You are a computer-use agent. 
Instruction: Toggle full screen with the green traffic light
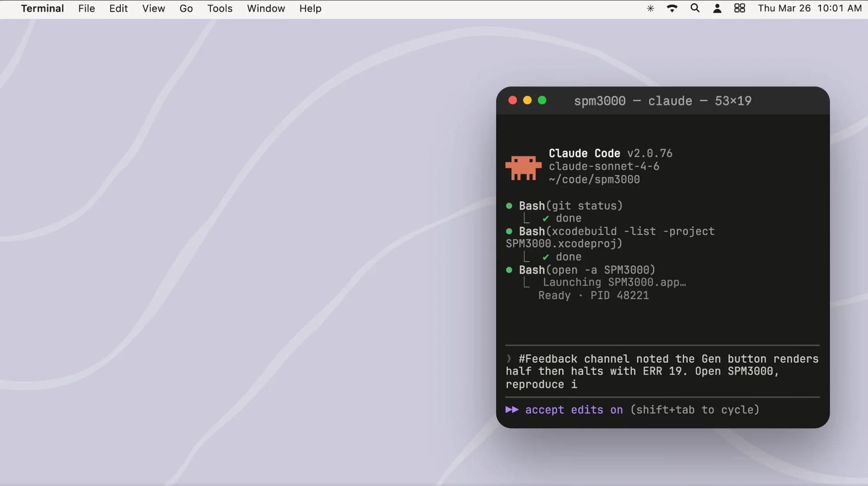click(542, 100)
